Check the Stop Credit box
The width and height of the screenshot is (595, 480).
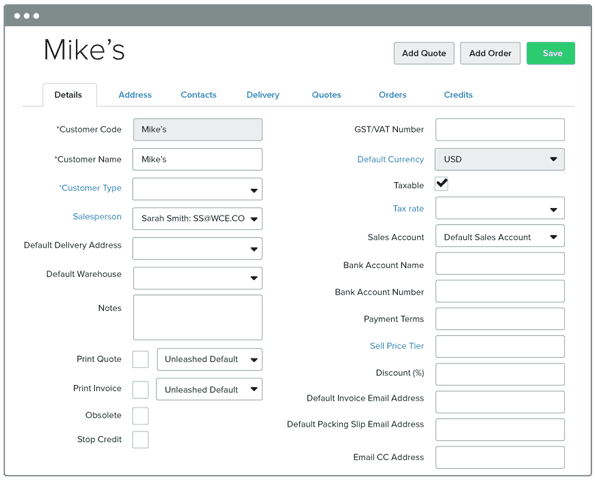point(140,440)
